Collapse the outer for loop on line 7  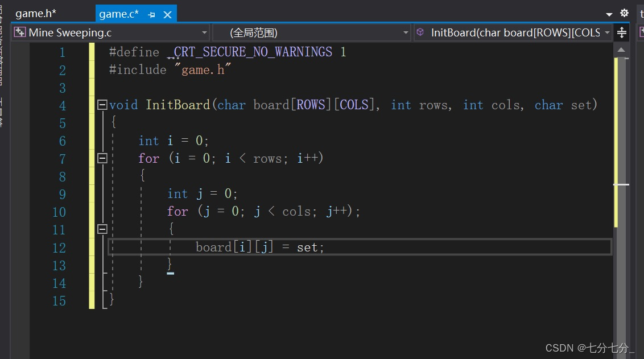tap(102, 158)
